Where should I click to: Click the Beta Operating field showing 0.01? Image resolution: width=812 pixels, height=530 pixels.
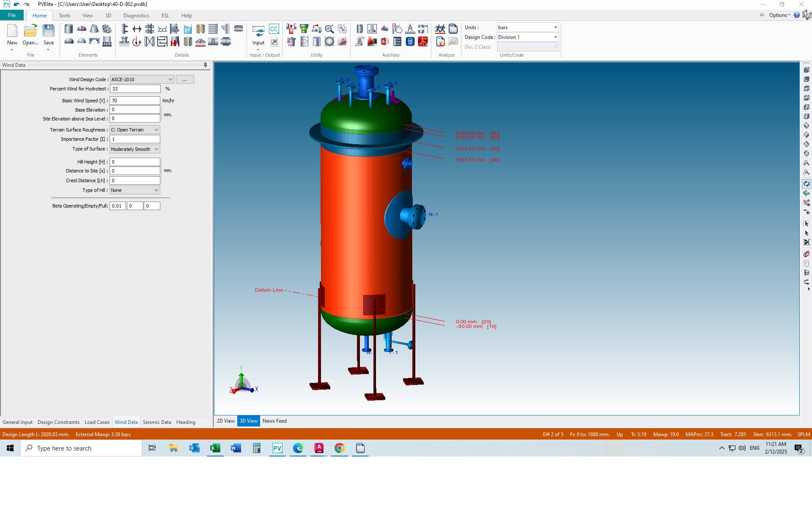click(x=118, y=206)
